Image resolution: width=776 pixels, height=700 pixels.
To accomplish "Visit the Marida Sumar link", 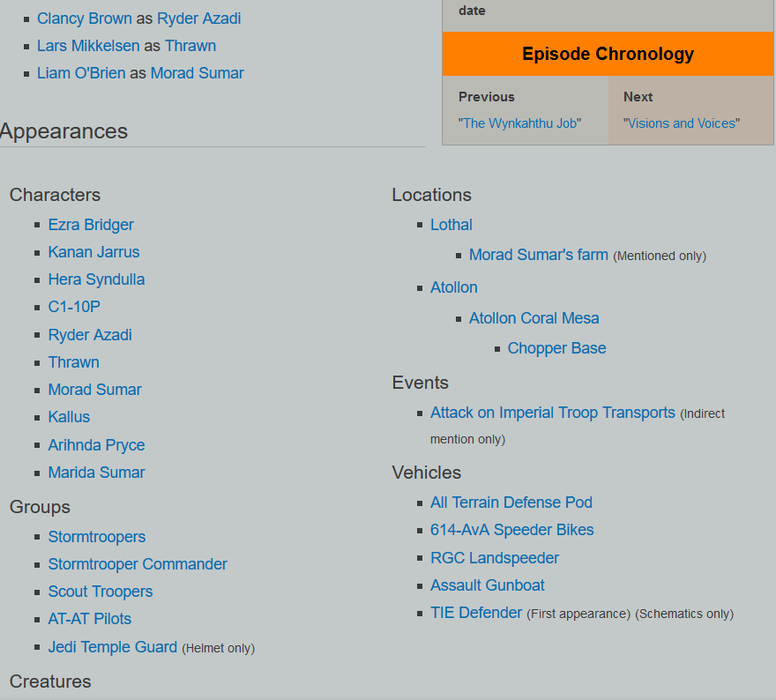I will (96, 473).
